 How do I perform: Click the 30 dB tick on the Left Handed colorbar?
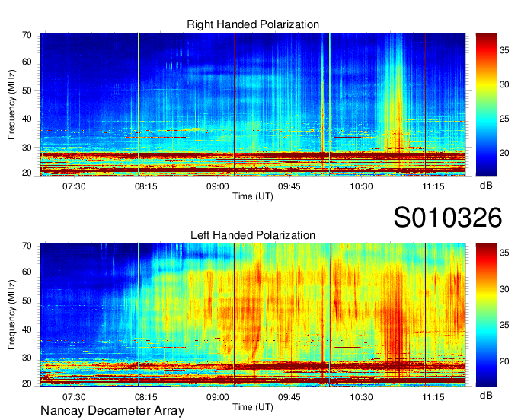click(x=504, y=289)
